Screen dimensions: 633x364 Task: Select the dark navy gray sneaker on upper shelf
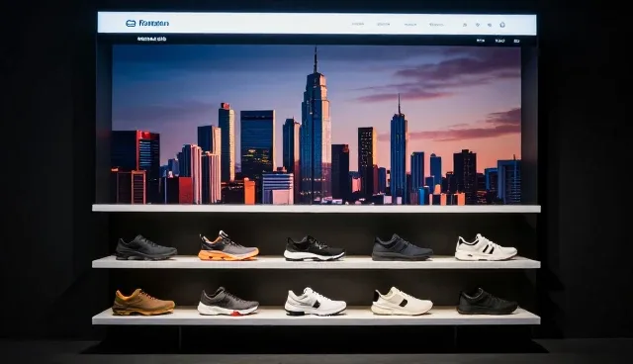[402, 247]
